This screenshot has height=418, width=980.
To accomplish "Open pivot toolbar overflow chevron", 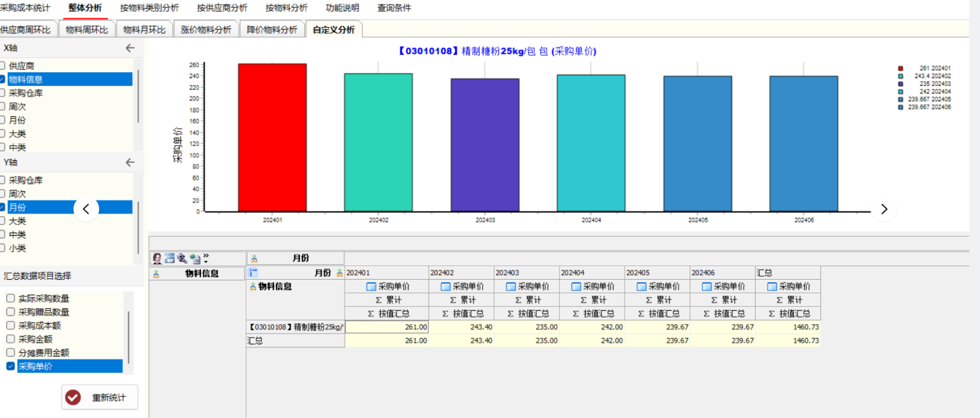I will point(206,258).
